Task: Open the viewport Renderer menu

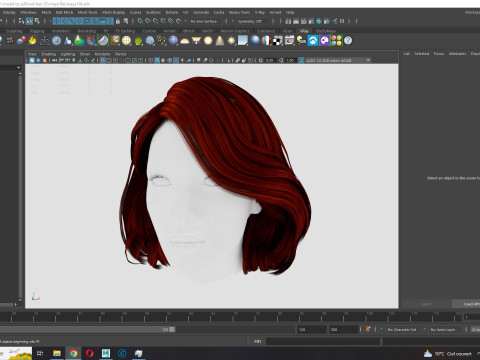Action: [x=102, y=54]
